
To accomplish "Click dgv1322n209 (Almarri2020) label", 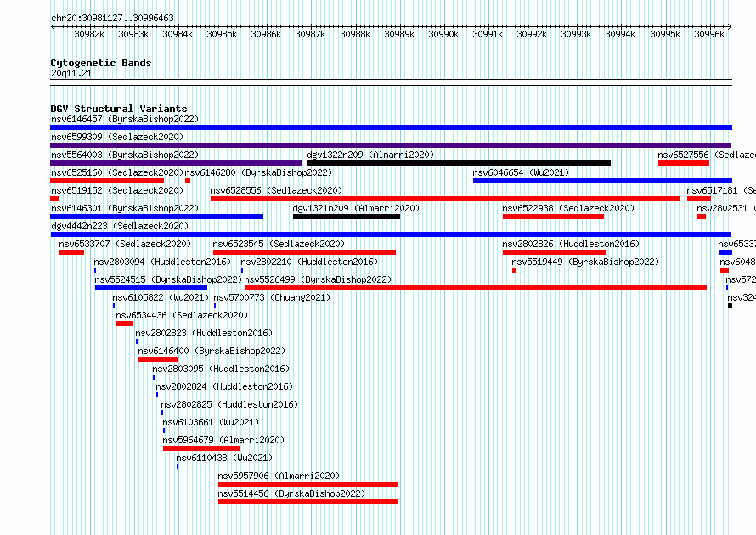I will point(370,155).
